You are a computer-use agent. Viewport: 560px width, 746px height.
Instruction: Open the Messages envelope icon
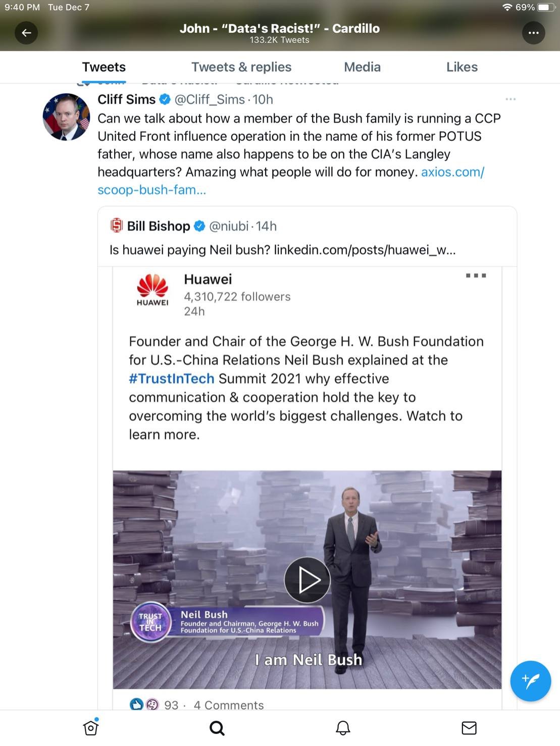(x=469, y=728)
